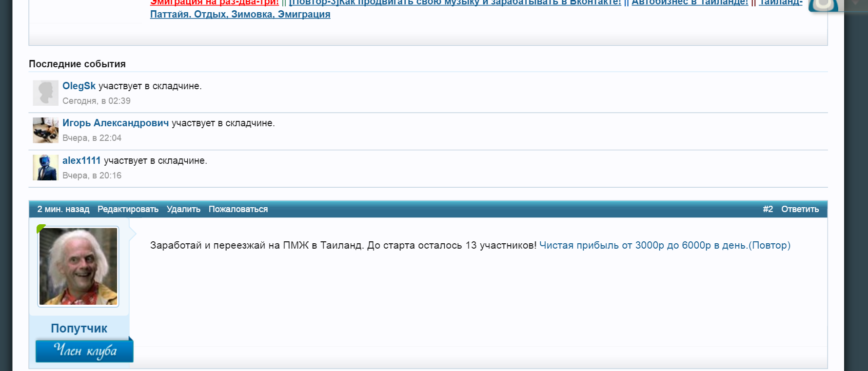Open the #2 post permalink

(x=768, y=209)
